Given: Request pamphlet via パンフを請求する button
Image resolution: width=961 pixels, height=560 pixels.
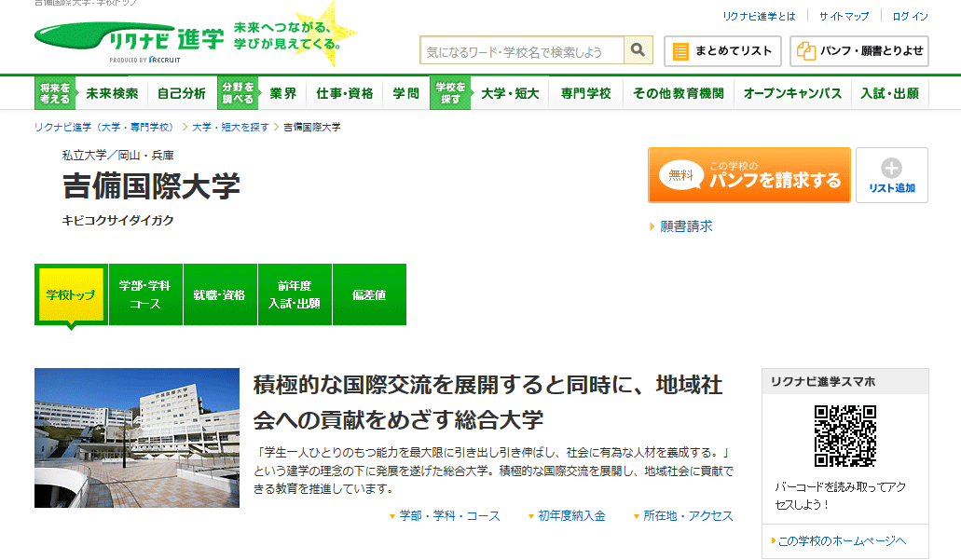Looking at the screenshot, I should (x=748, y=175).
